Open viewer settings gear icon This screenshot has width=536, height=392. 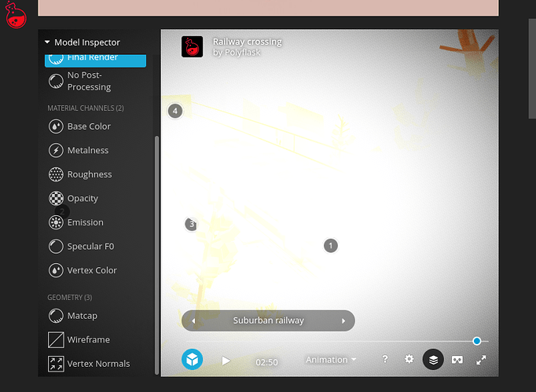point(409,359)
